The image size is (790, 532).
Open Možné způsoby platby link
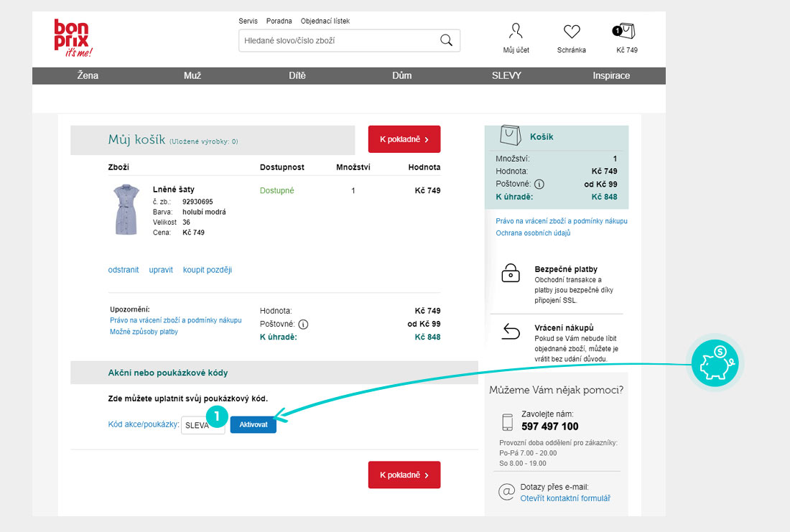click(x=144, y=332)
